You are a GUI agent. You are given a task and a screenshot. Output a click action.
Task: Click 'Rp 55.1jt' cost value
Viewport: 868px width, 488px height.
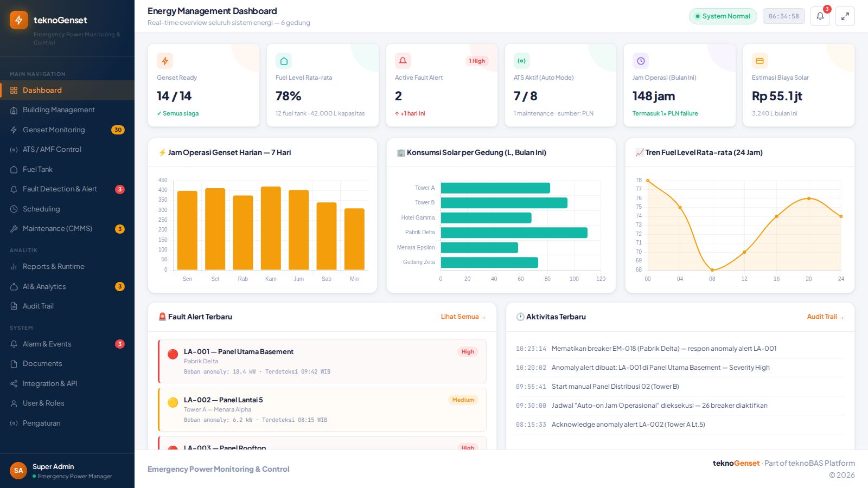click(x=777, y=96)
